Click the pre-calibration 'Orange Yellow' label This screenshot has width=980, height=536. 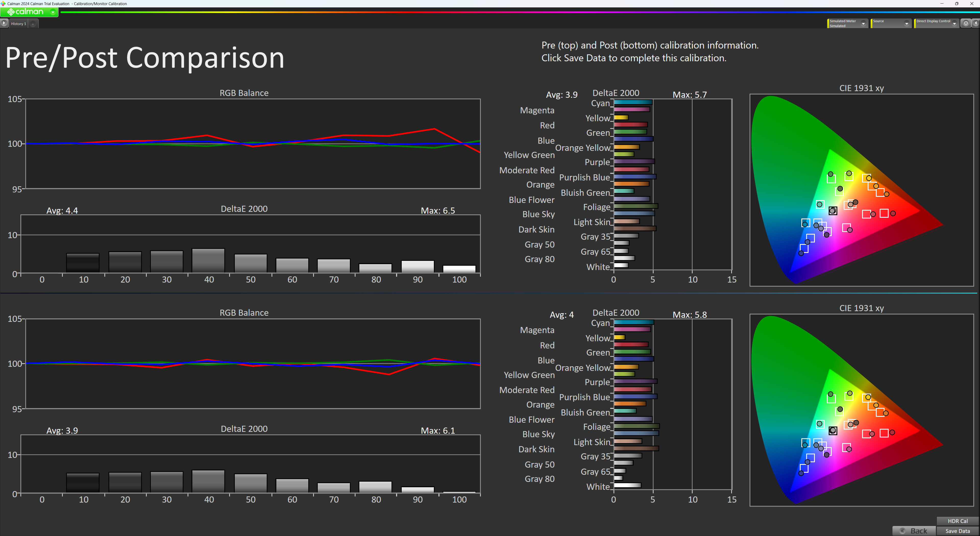point(582,148)
